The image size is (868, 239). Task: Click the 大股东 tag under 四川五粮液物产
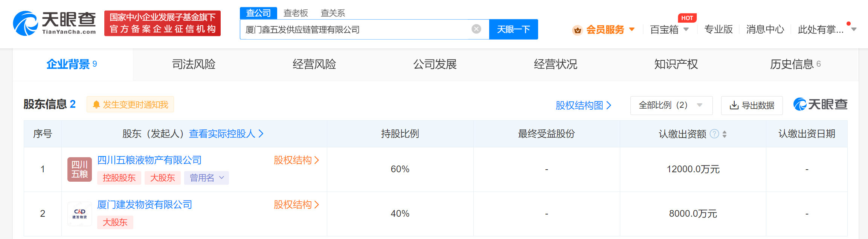[163, 178]
